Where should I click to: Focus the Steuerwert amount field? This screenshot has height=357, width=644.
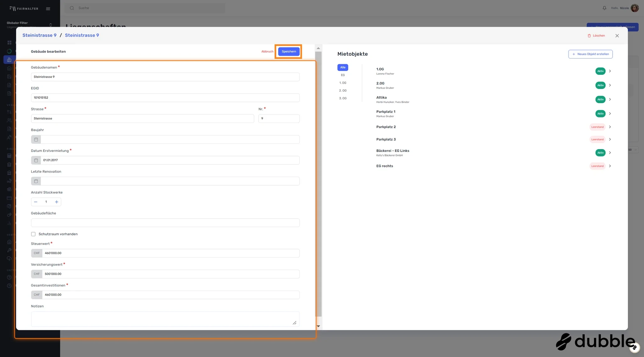click(171, 253)
